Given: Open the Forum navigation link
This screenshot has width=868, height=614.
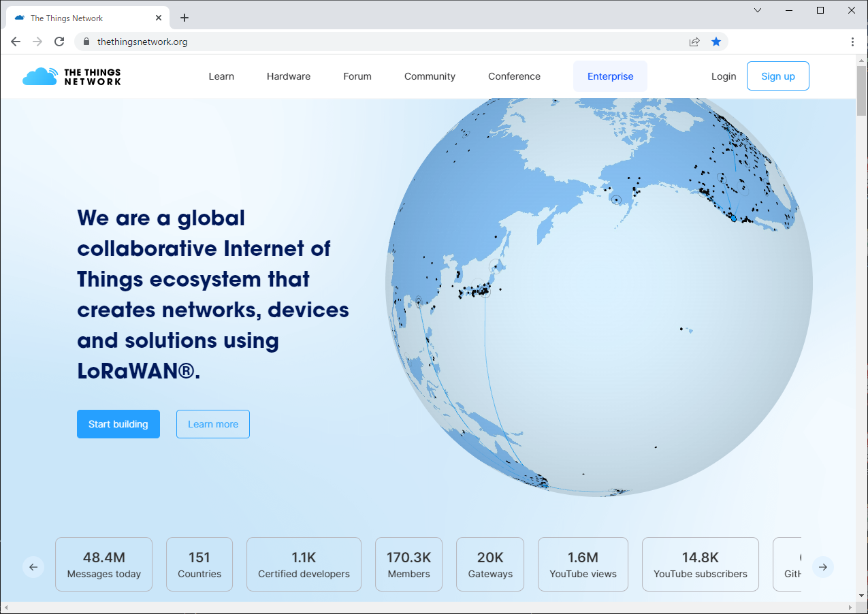Looking at the screenshot, I should pos(357,76).
